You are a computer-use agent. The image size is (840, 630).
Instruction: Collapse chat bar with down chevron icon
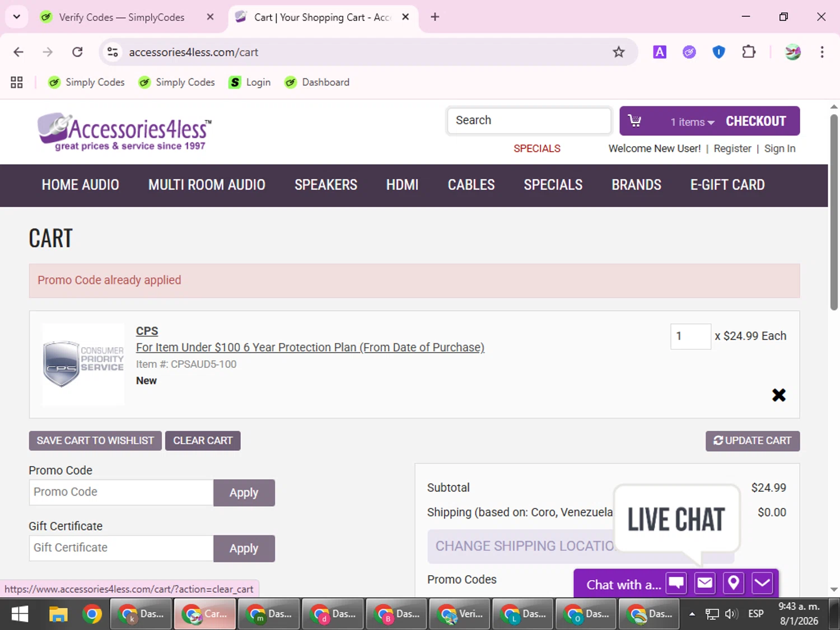pyautogui.click(x=762, y=584)
